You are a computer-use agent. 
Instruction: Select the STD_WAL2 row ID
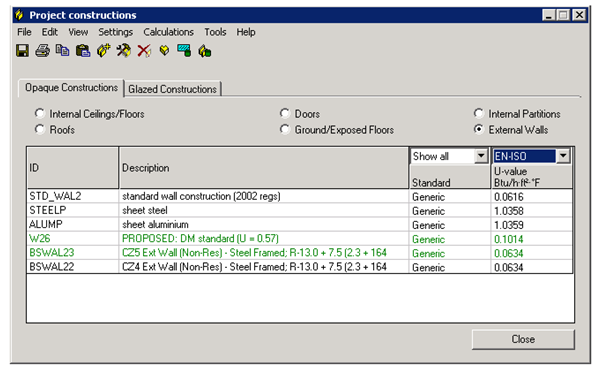click(73, 196)
